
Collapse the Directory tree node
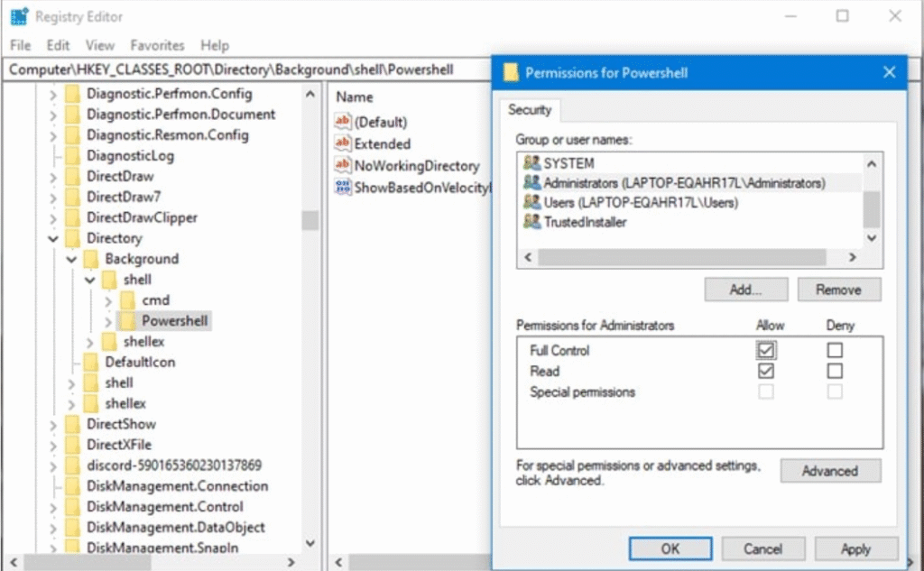click(x=54, y=238)
